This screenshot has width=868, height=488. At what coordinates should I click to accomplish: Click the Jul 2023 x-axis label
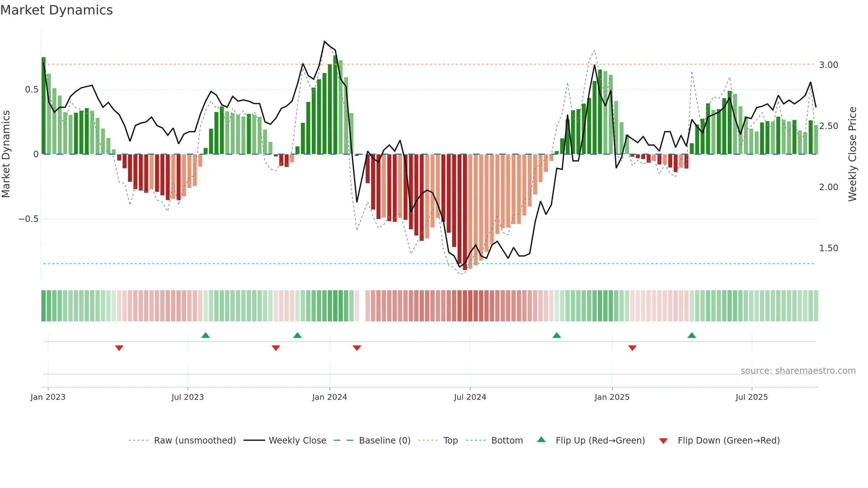(x=188, y=397)
